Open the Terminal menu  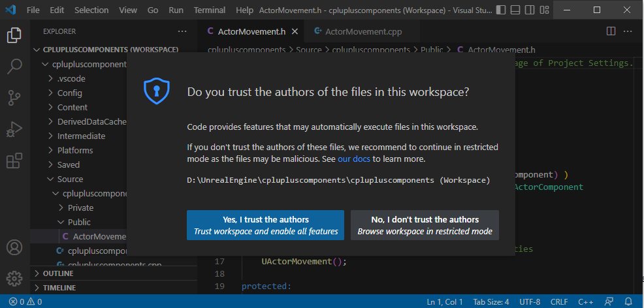[x=210, y=10]
